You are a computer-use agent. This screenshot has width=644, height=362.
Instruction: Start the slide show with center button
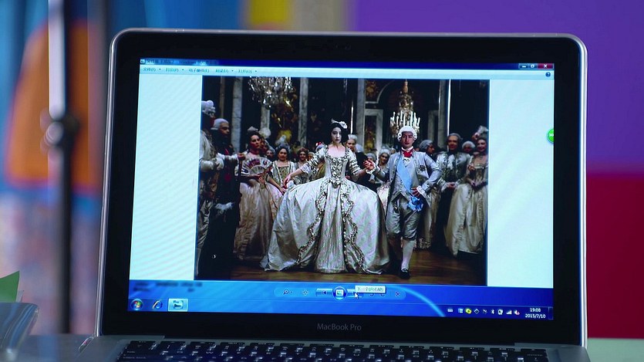340,292
